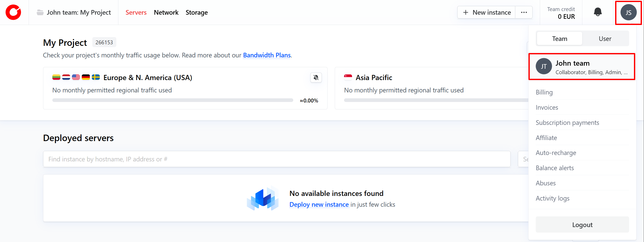
Task: Switch to the User toggle option
Action: pos(605,39)
